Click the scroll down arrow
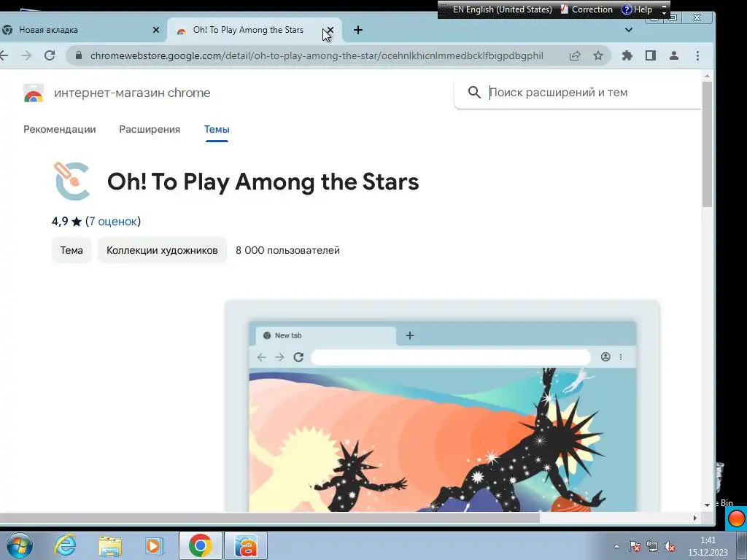Screen dimensions: 747x560 coord(707,505)
